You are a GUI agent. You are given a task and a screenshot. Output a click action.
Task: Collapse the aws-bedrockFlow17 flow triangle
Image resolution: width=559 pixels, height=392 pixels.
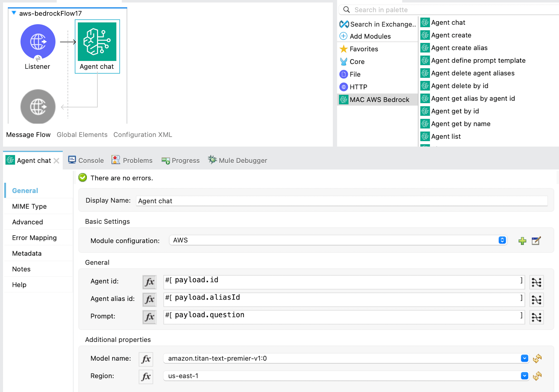click(14, 13)
